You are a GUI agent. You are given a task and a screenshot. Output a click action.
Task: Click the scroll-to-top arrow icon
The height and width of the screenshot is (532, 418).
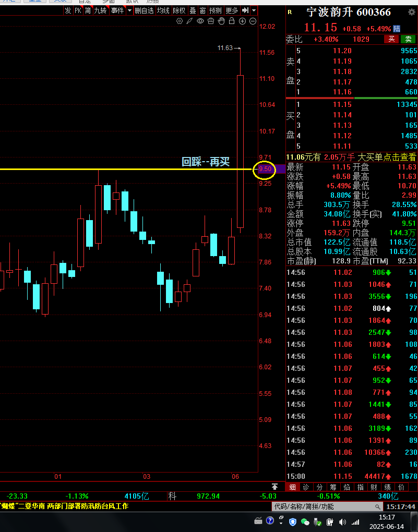pos(275,487)
